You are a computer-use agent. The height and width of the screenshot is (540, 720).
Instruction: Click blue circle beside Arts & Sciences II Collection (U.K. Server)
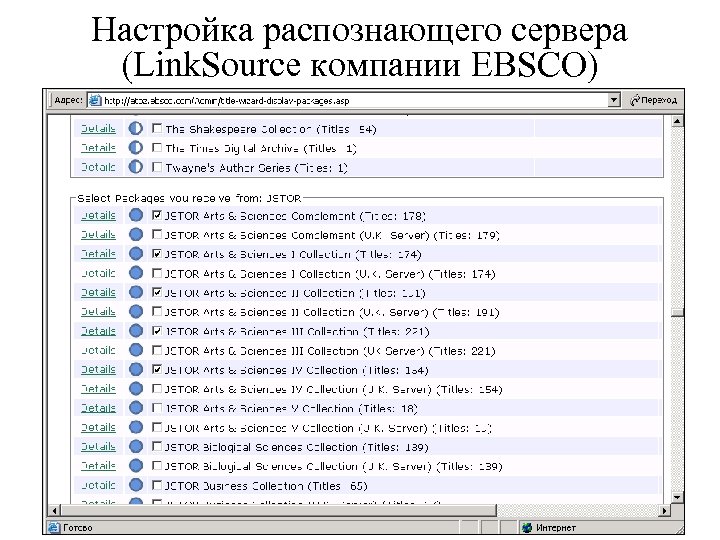point(135,311)
